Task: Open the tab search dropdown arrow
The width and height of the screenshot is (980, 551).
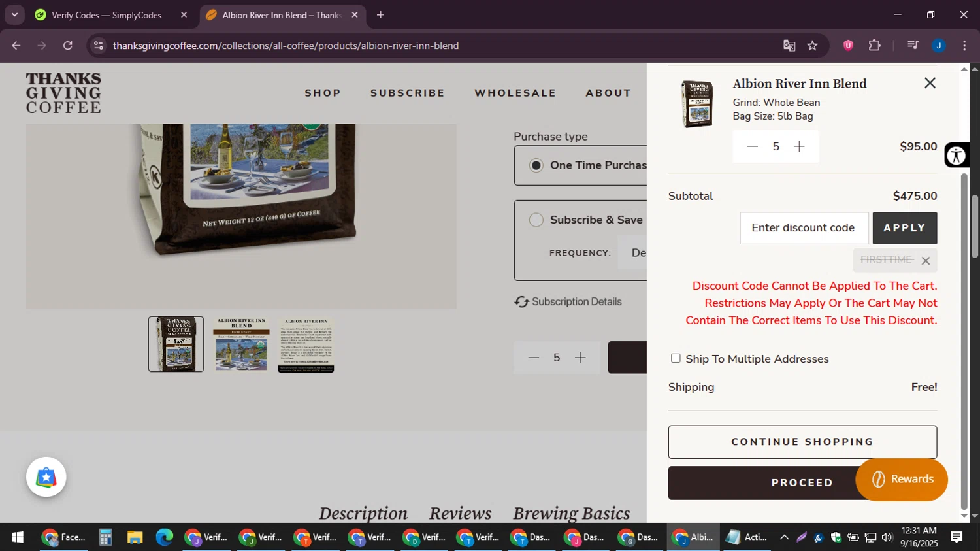Action: pos(14,15)
